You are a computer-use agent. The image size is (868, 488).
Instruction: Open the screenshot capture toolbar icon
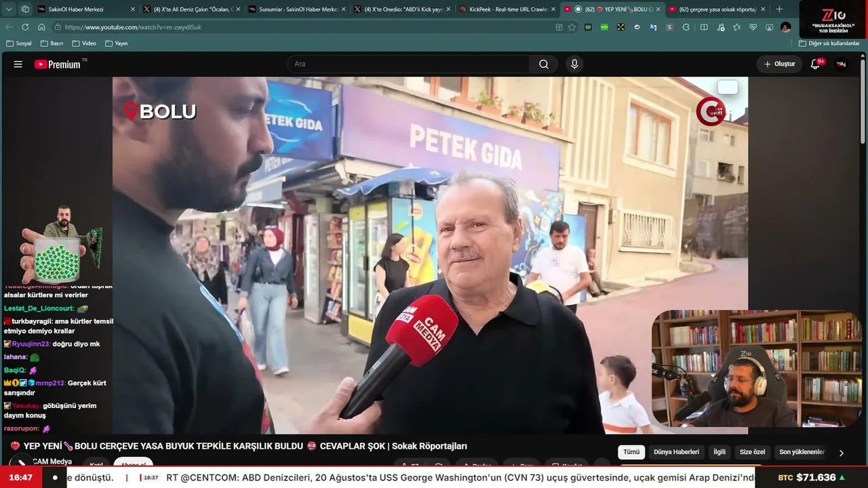tap(769, 27)
